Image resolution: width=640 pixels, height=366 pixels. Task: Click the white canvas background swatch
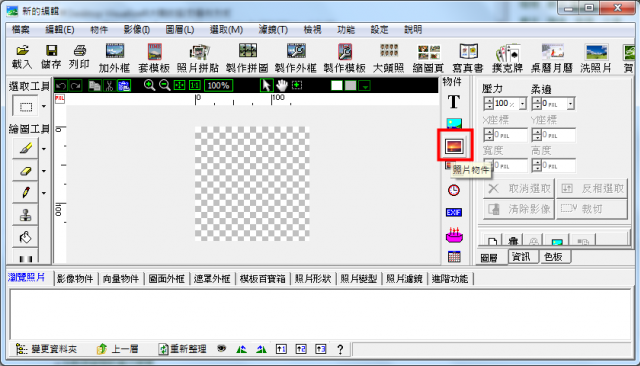point(337,85)
